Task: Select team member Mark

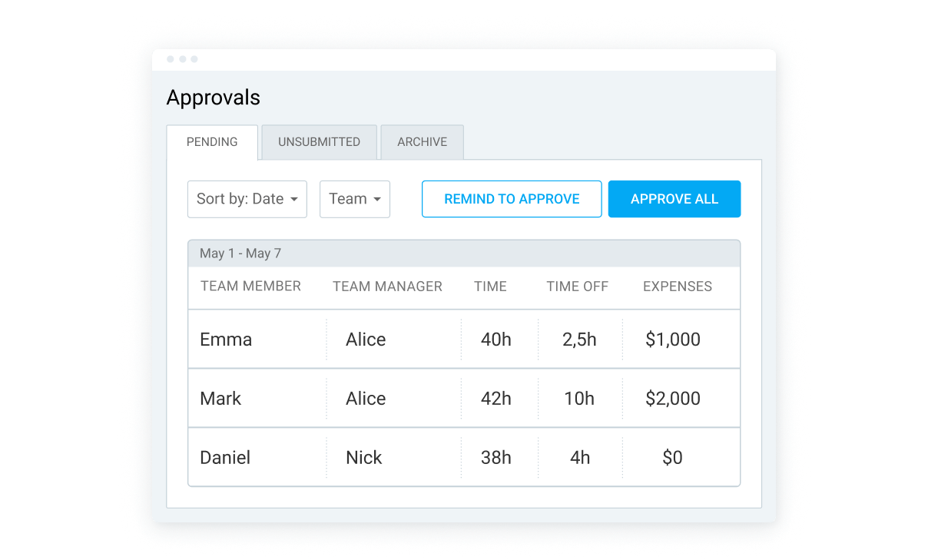Action: [220, 399]
